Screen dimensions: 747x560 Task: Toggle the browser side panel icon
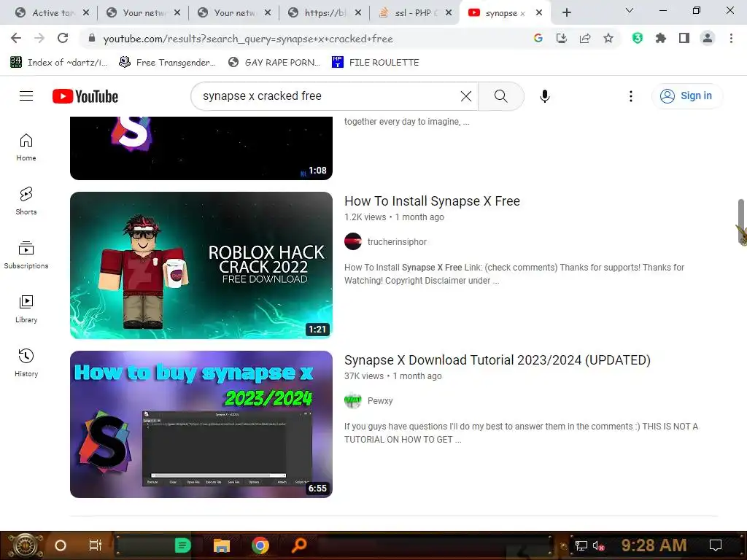coord(684,38)
